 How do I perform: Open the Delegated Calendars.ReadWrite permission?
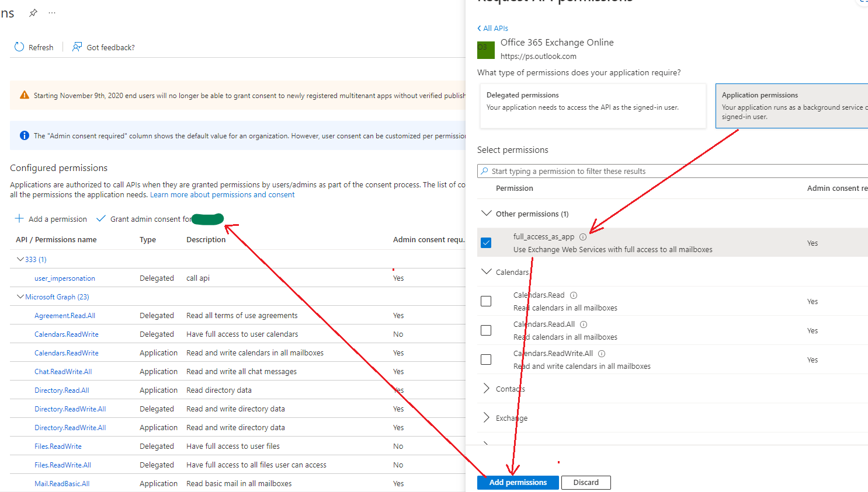pos(67,334)
